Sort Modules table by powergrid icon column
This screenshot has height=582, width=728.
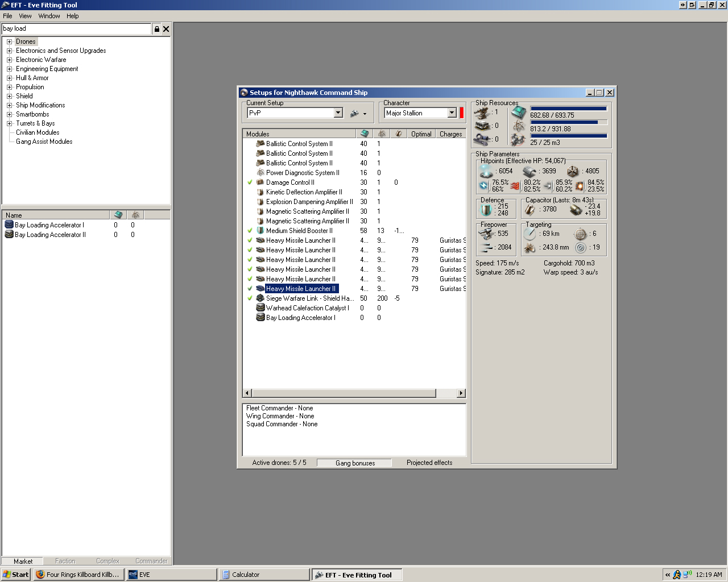(x=382, y=134)
